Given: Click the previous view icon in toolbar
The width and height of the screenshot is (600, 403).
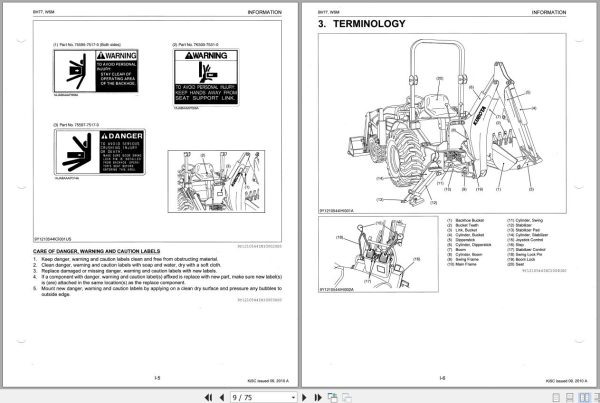Looking at the screenshot, I should (x=333, y=398).
